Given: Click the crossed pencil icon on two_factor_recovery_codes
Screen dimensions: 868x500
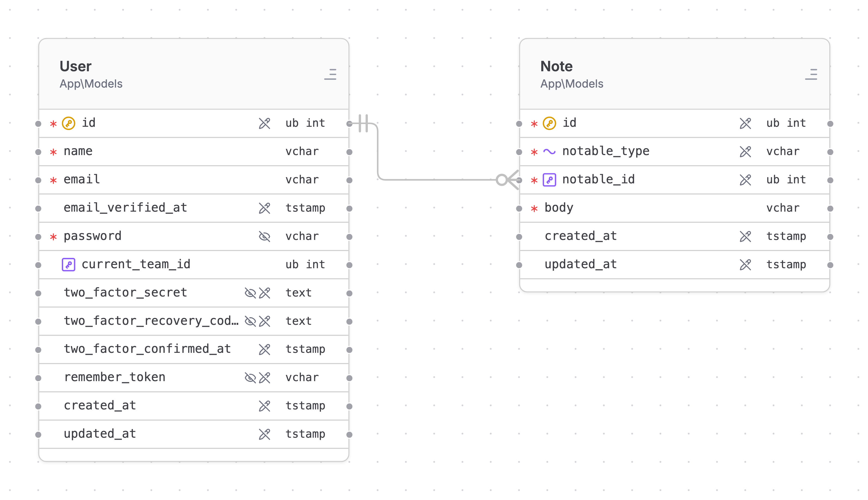Looking at the screenshot, I should [x=264, y=321].
